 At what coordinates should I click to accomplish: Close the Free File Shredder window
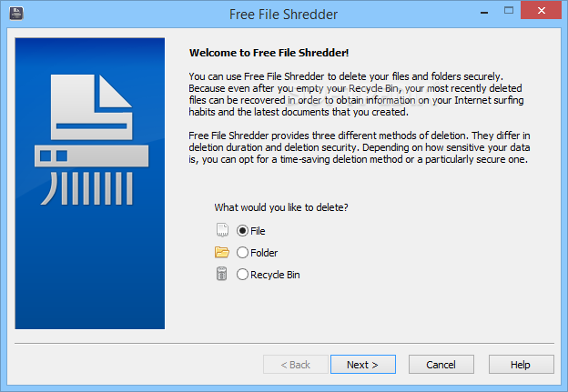coord(542,10)
